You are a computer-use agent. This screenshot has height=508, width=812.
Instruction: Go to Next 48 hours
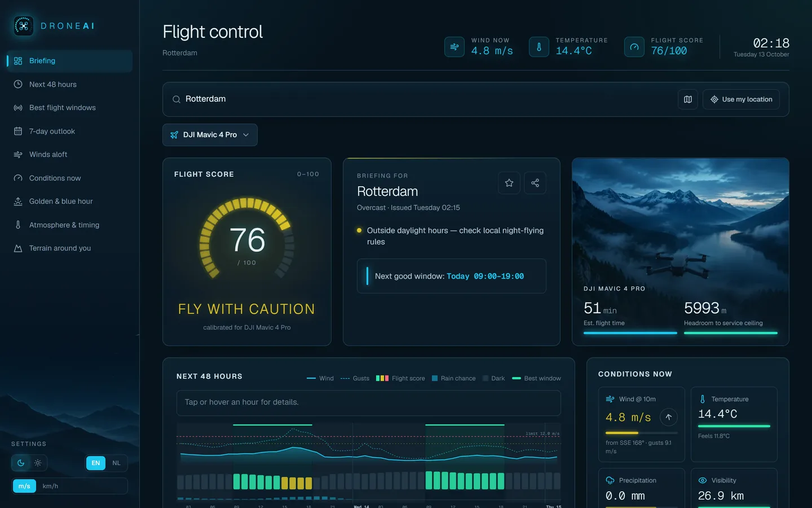tap(69, 85)
